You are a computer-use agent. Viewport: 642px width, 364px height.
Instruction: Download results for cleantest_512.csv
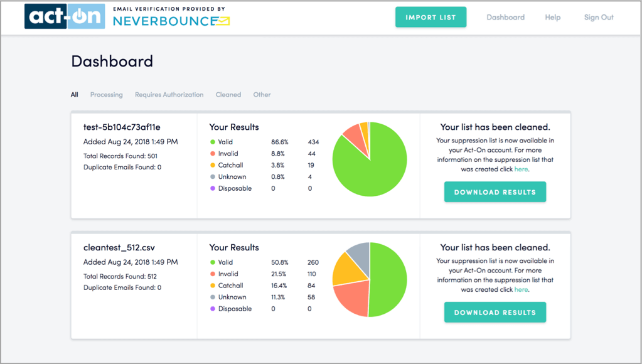pyautogui.click(x=495, y=313)
